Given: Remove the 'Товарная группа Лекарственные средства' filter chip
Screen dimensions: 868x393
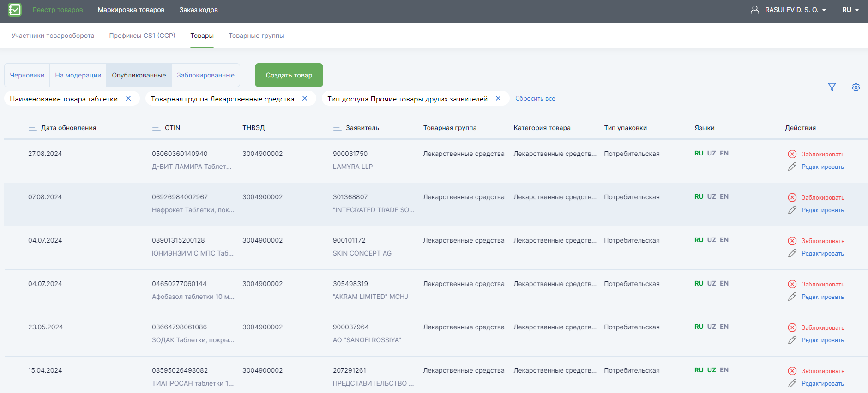Looking at the screenshot, I should [305, 98].
